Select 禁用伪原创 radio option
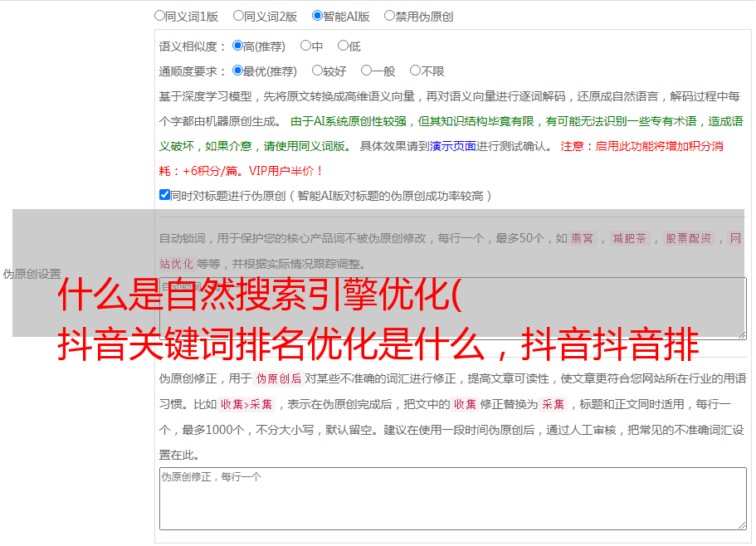The image size is (756, 546). point(389,16)
